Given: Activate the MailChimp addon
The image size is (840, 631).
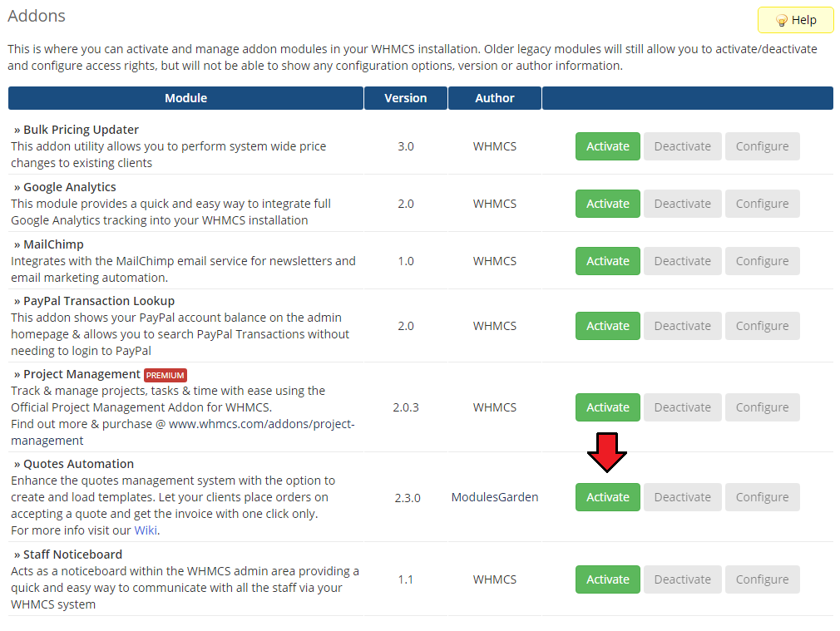Looking at the screenshot, I should coord(607,261).
